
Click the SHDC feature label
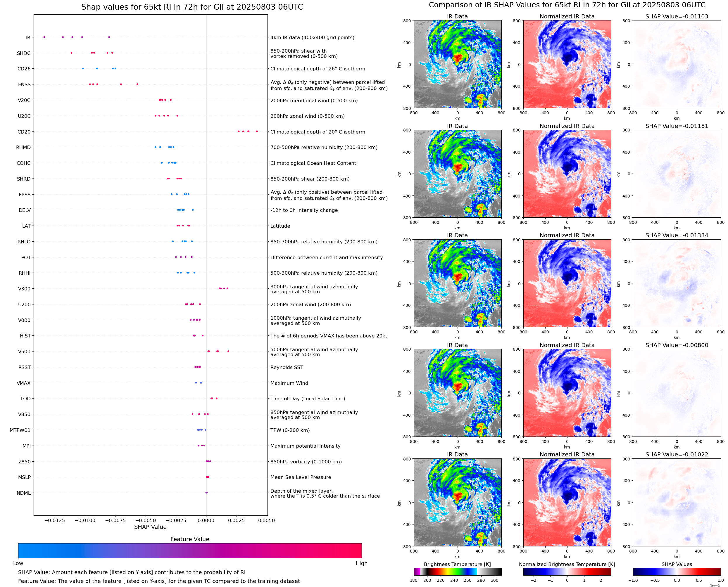pyautogui.click(x=24, y=53)
